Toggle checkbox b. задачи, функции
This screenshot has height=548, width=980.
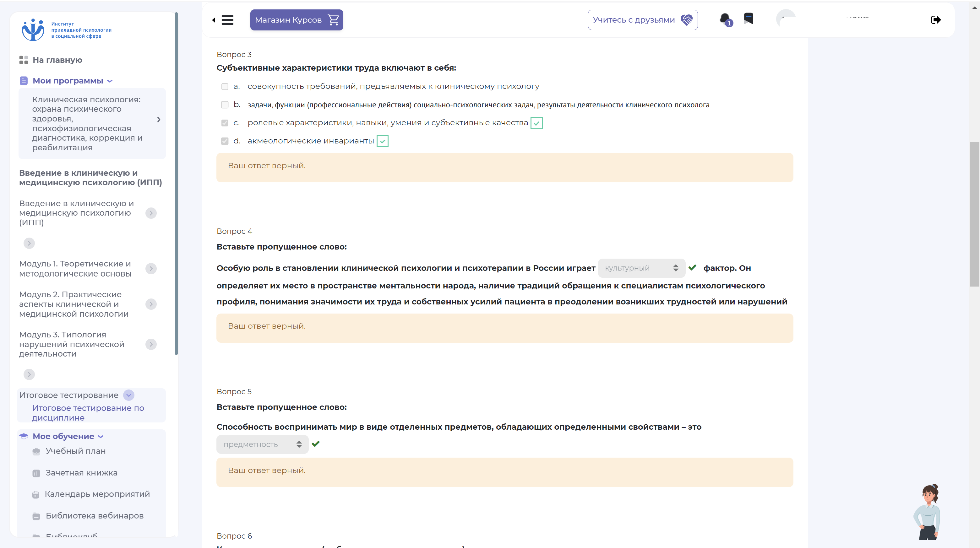(225, 105)
